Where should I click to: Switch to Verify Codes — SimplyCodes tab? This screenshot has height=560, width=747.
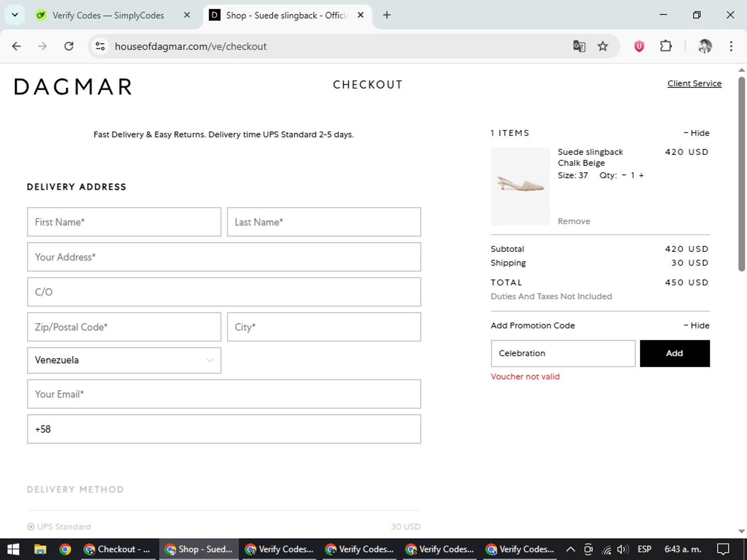[x=108, y=15]
